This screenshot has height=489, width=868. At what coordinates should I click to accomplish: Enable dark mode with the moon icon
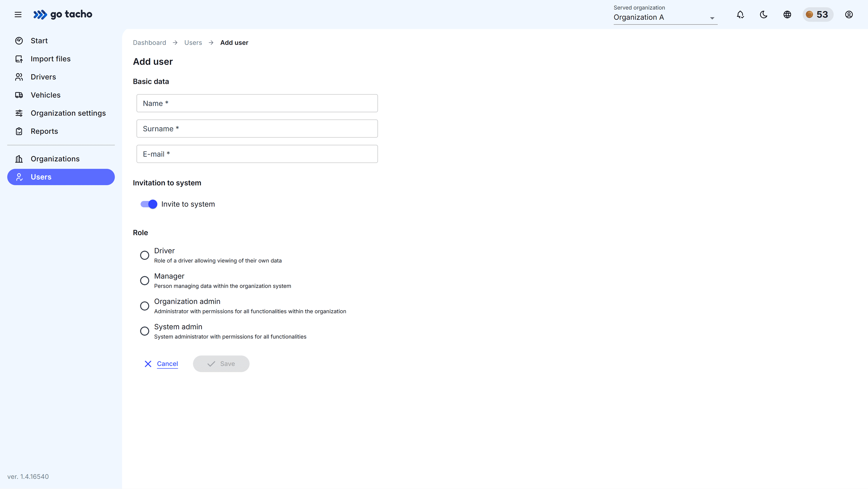coord(764,14)
